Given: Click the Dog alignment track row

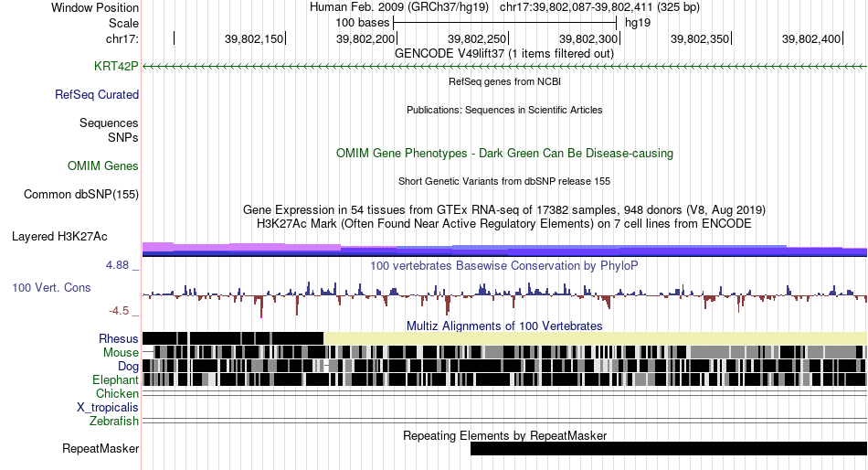Looking at the screenshot, I should click(505, 366).
